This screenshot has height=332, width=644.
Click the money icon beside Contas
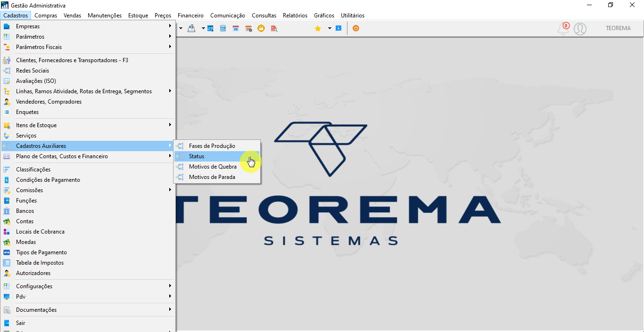pyautogui.click(x=7, y=221)
